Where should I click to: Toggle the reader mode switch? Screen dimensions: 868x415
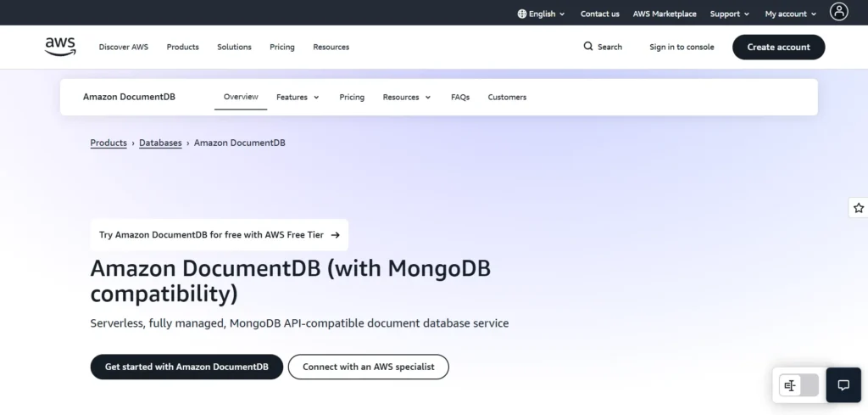point(798,385)
